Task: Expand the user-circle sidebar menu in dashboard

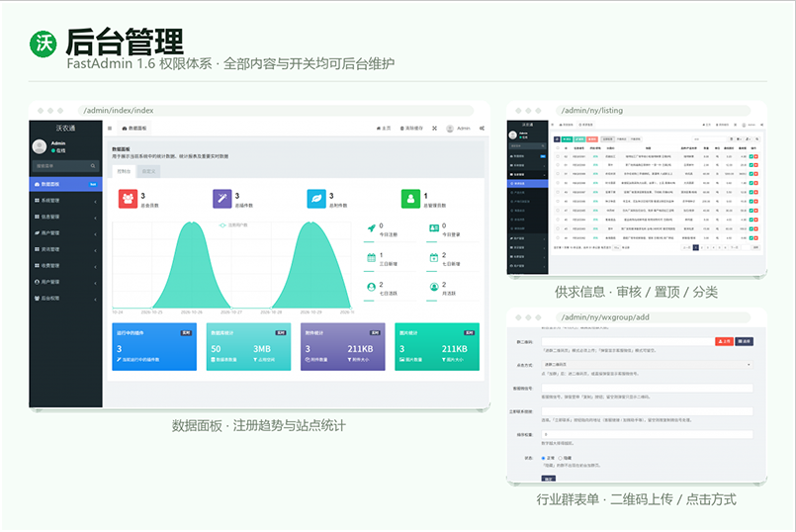Action: (x=65, y=282)
